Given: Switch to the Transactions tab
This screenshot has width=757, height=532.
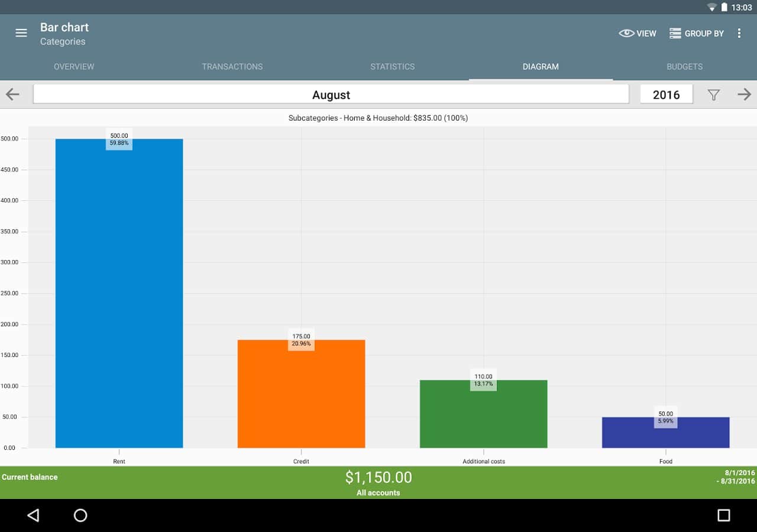Looking at the screenshot, I should point(232,67).
